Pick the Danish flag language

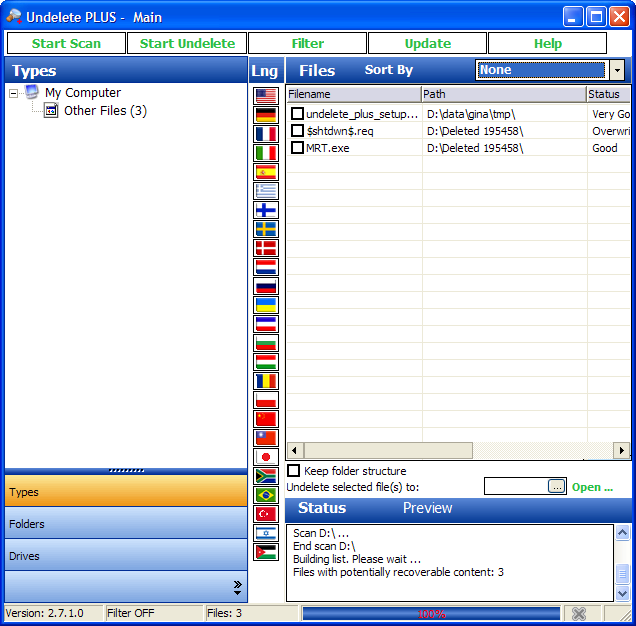[266, 248]
